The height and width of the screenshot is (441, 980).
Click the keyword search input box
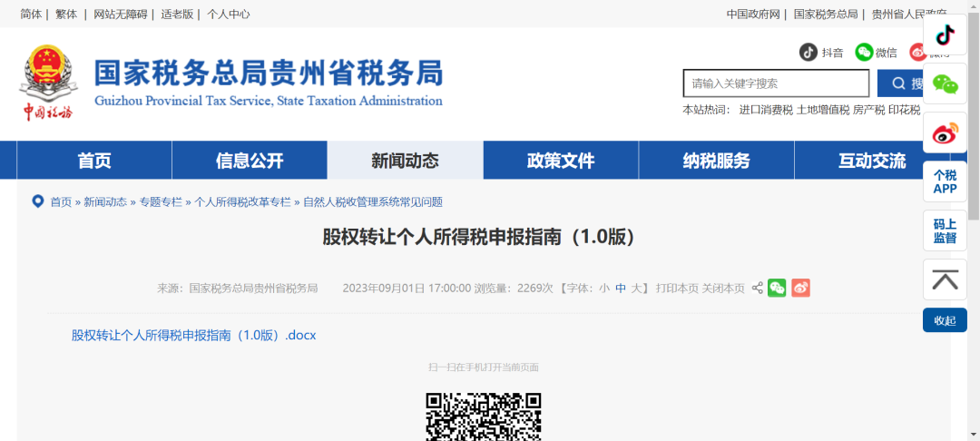(x=776, y=83)
